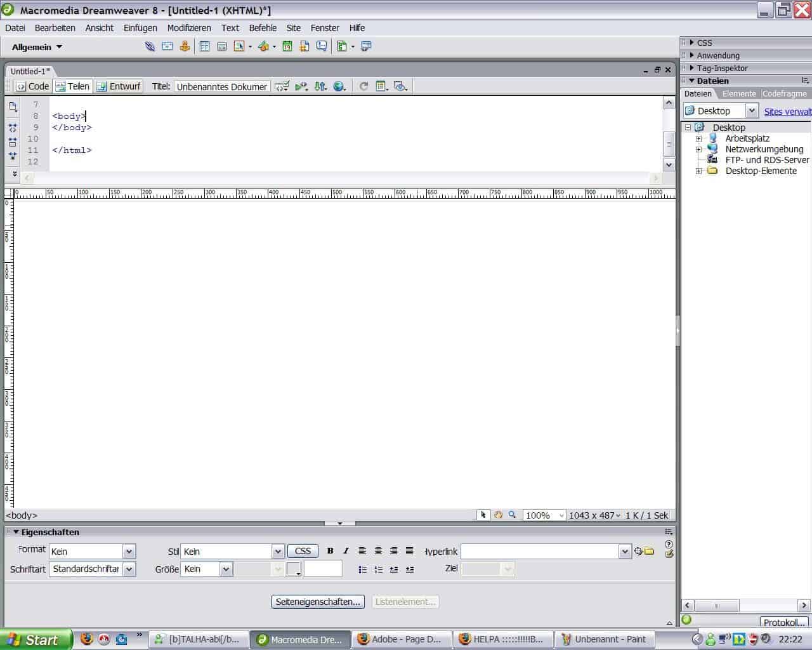
Task: Click the templates icon in toolbar
Action: point(342,46)
